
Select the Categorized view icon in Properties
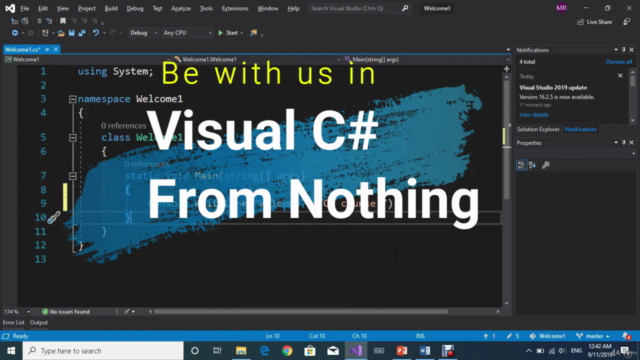(521, 165)
